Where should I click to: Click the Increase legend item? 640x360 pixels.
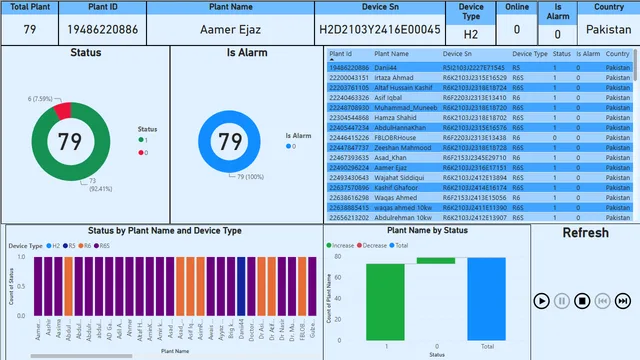(340, 245)
